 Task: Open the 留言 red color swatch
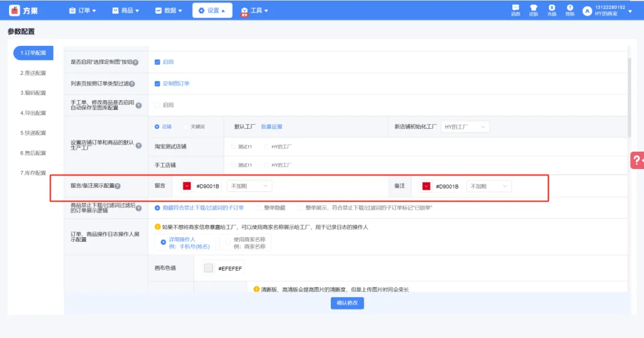pos(187,186)
